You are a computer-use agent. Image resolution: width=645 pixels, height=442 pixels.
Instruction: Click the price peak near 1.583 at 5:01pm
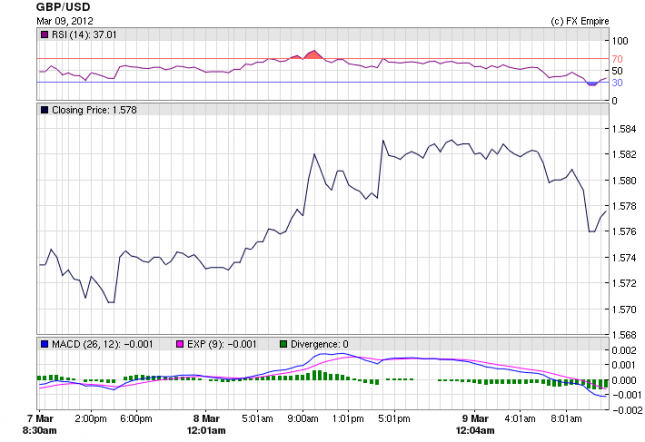click(x=383, y=141)
